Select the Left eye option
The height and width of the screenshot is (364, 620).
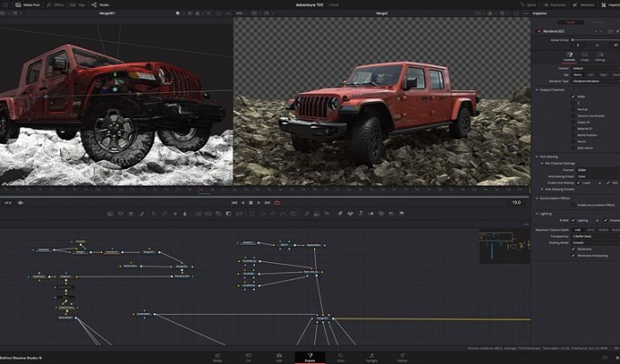(590, 75)
